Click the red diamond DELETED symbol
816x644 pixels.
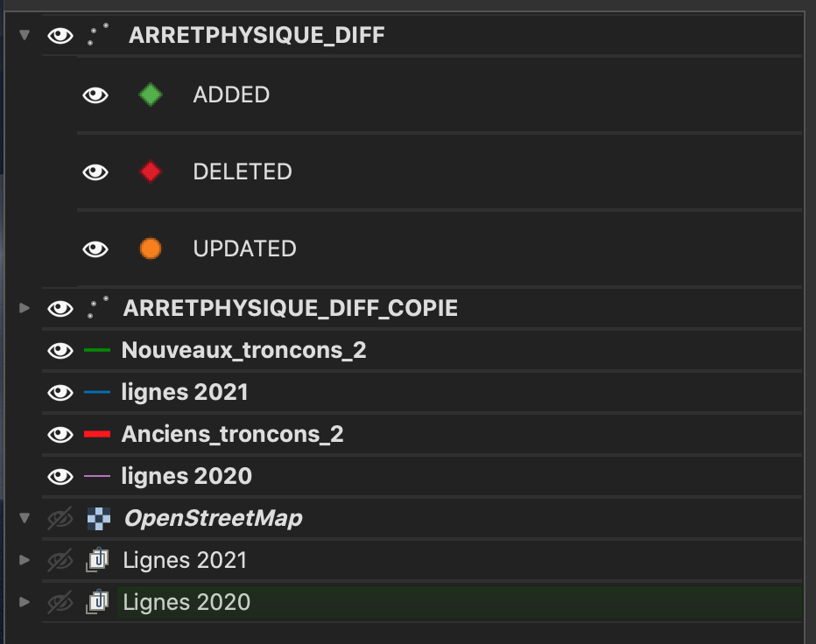pos(151,171)
